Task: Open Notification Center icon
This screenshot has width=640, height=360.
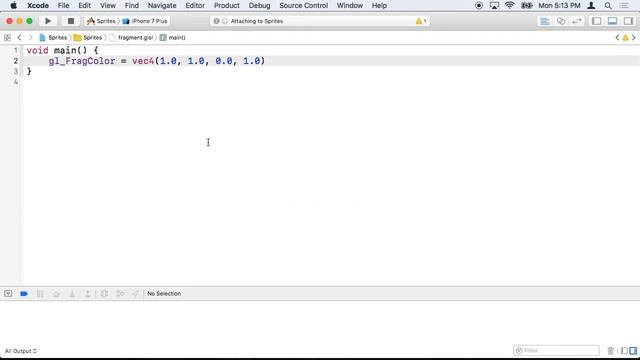Action: (624, 6)
